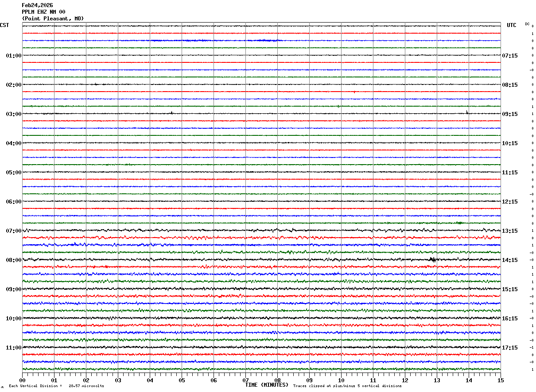The height and width of the screenshot is (392, 536).
Task: Select the station code 'PPLM EHZ NM 00'
Action: coord(43,12)
